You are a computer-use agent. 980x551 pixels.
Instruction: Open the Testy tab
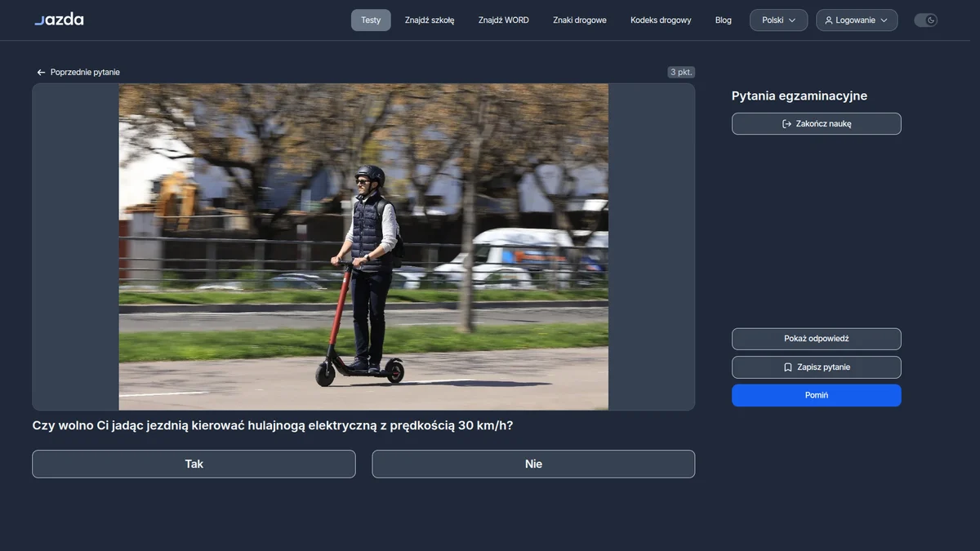[371, 20]
